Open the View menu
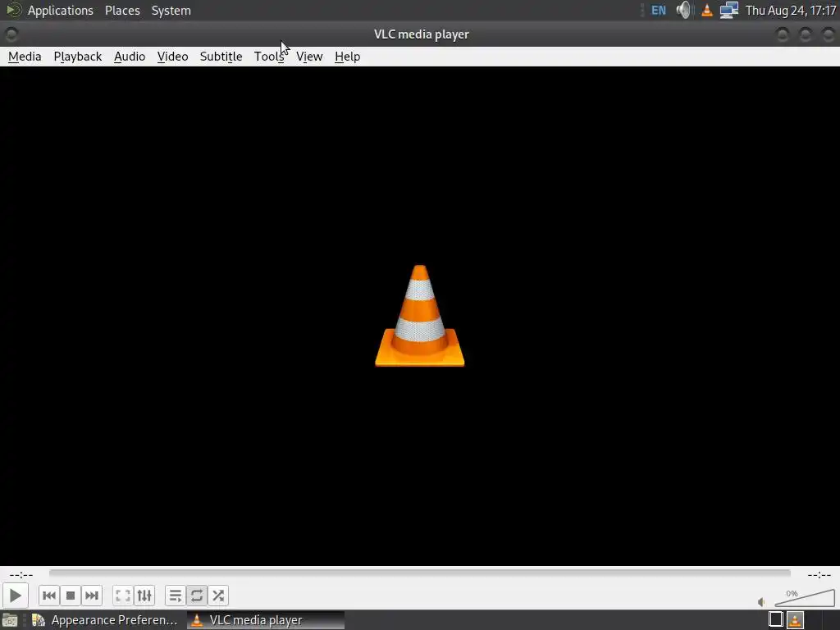Image resolution: width=840 pixels, height=630 pixels. click(x=309, y=57)
